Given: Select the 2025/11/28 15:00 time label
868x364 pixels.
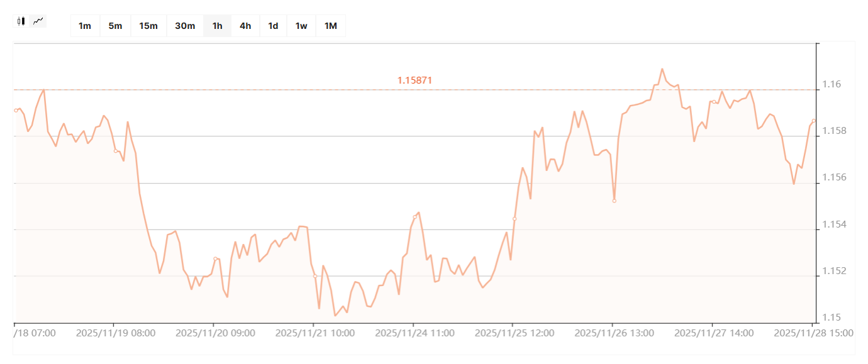Looking at the screenshot, I should pos(813,333).
